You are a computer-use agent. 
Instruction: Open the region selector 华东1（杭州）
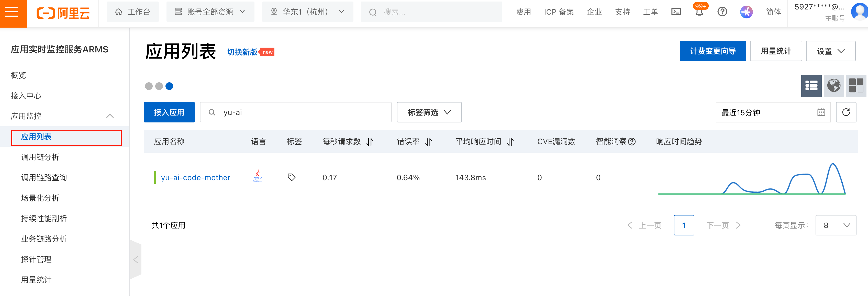[x=307, y=12]
